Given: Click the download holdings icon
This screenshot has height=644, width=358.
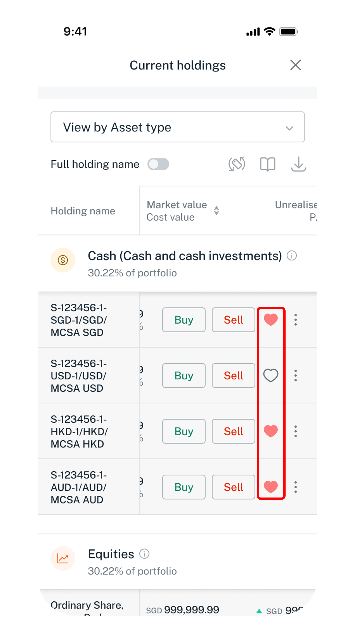Looking at the screenshot, I should coord(298,164).
